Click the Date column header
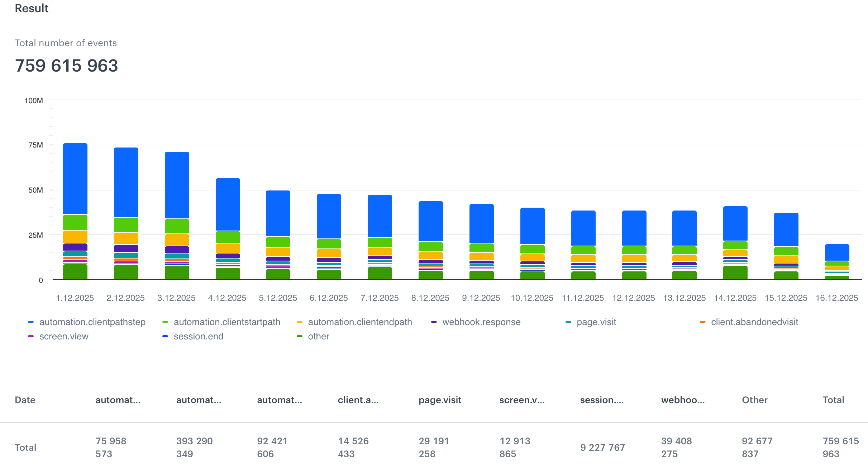868x464 pixels. [25, 400]
